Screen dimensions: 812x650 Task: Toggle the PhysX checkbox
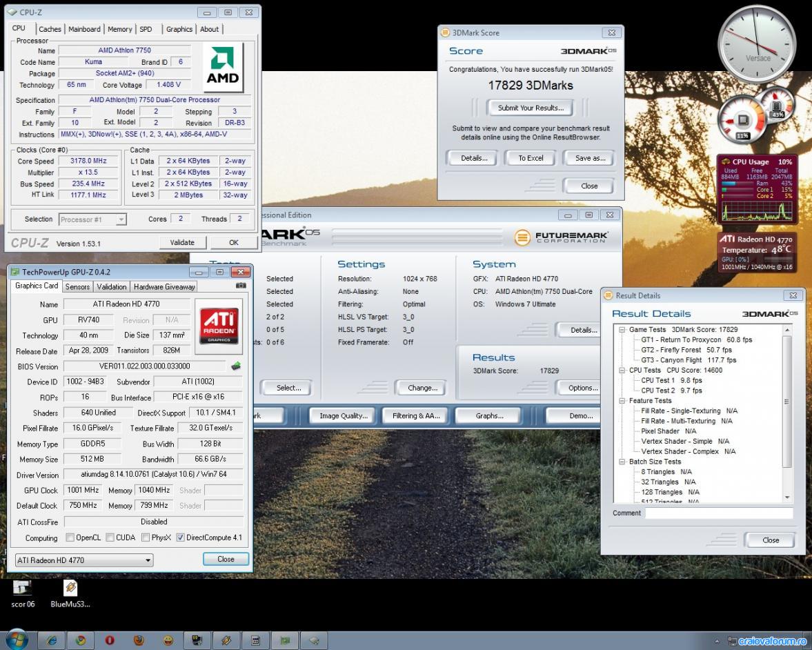tap(146, 537)
